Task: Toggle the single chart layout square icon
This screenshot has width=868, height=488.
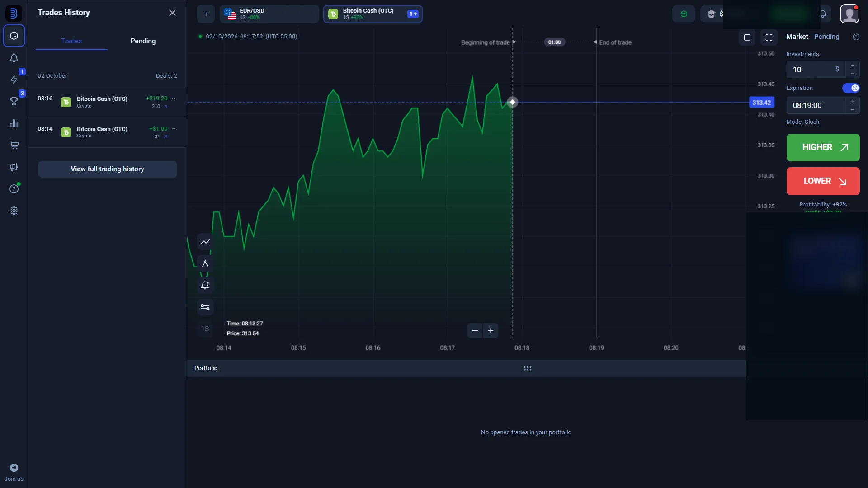Action: click(747, 38)
